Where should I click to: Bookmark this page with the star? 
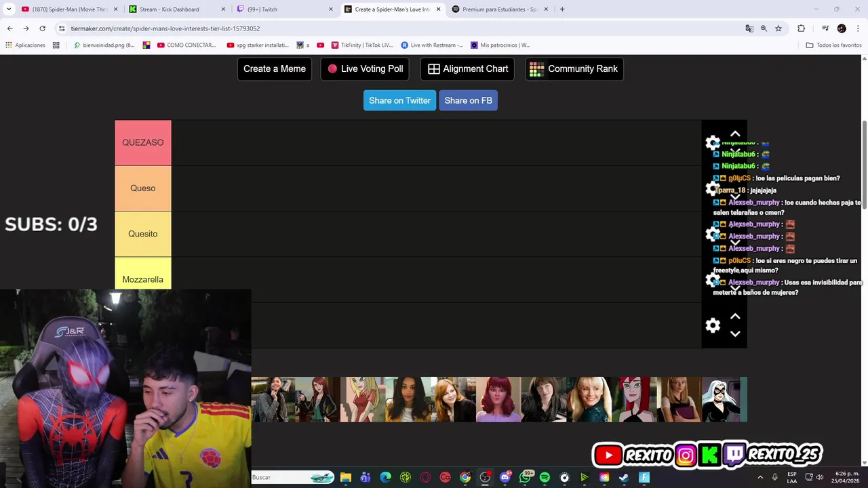click(x=778, y=28)
